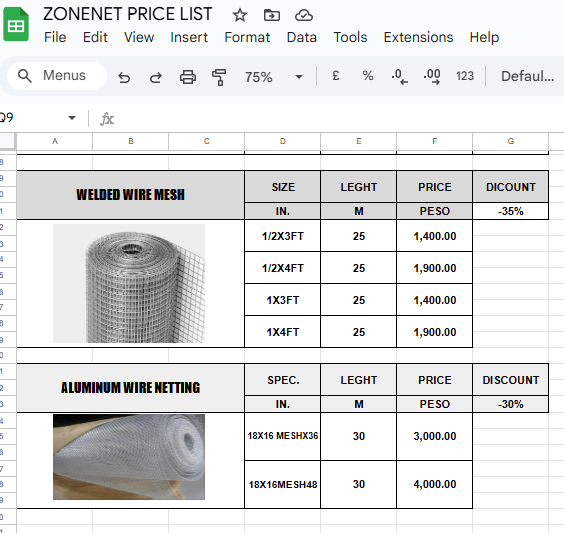Open Google Sheets home icon
564x533 pixels.
16,24
